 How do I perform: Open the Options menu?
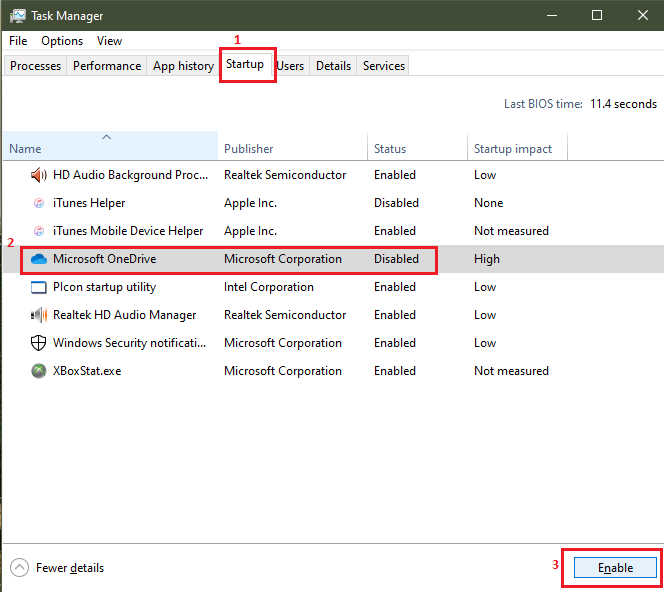[62, 41]
